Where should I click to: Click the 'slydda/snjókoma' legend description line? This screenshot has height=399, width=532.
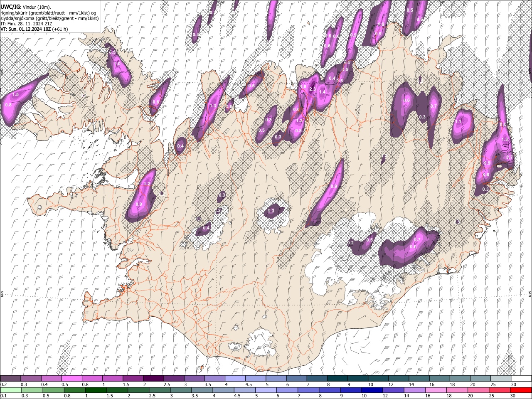pyautogui.click(x=49, y=18)
